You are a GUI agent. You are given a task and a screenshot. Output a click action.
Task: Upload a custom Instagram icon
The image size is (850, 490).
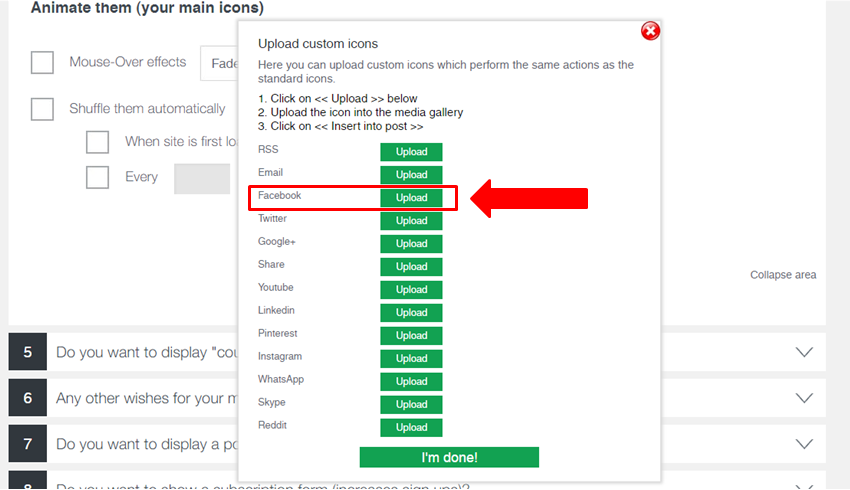[x=411, y=358]
